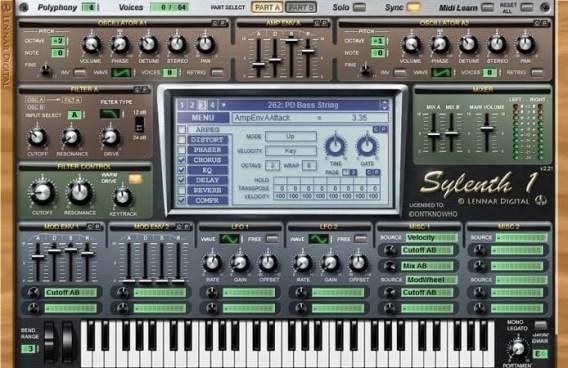The width and height of the screenshot is (568, 368).
Task: Click the Reset All button
Action: [527, 7]
